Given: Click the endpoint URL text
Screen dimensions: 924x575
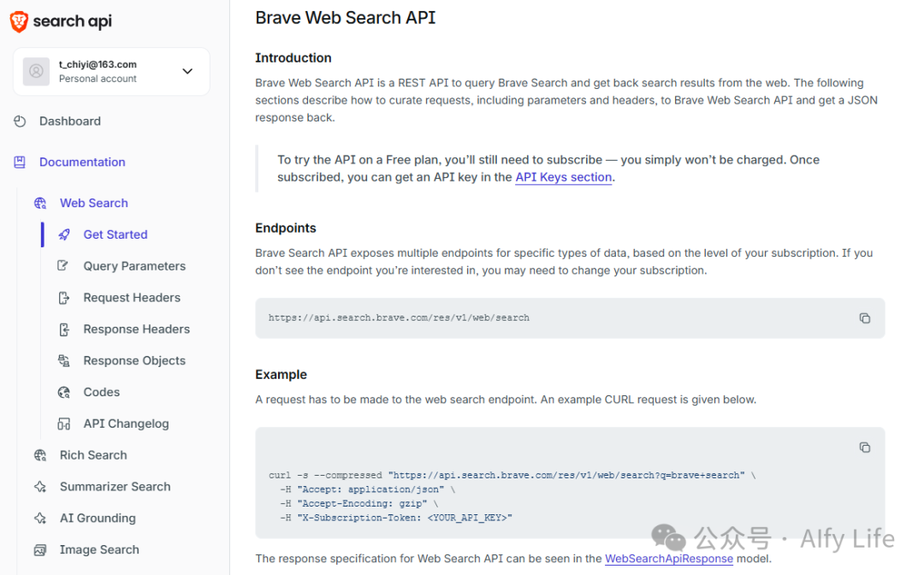Looking at the screenshot, I should pos(399,318).
